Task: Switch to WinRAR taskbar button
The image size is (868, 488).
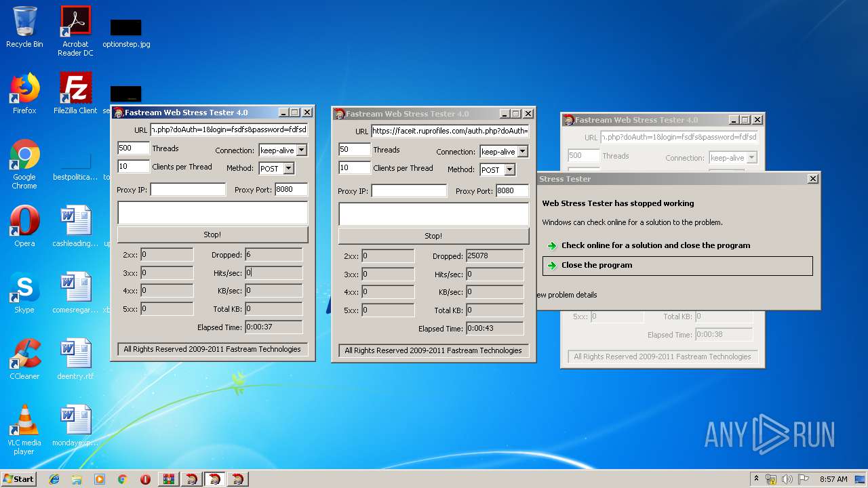Action: click(x=168, y=479)
